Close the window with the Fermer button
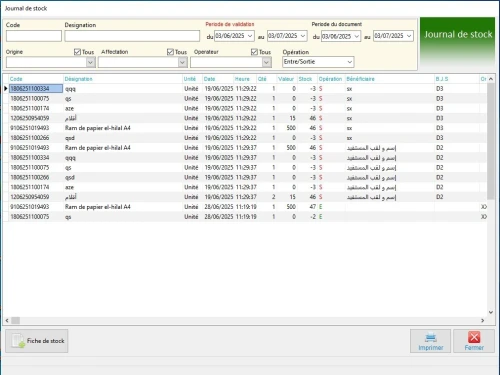The width and height of the screenshot is (500, 375). (x=474, y=341)
